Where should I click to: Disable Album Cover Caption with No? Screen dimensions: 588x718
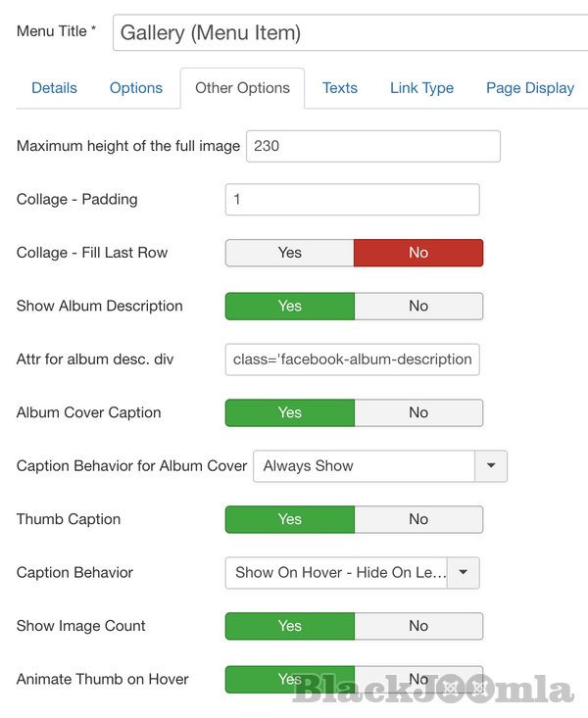[418, 412]
